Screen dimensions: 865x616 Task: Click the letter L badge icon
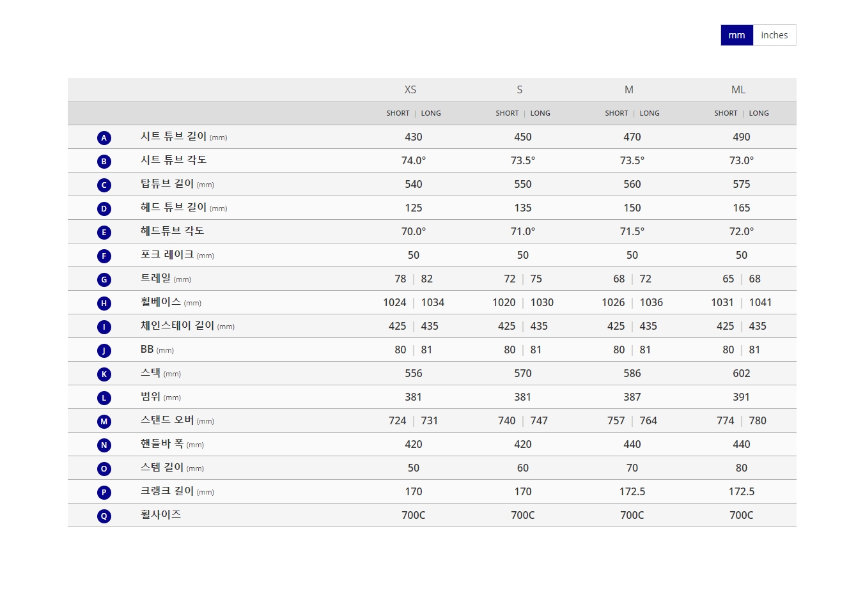click(x=104, y=397)
